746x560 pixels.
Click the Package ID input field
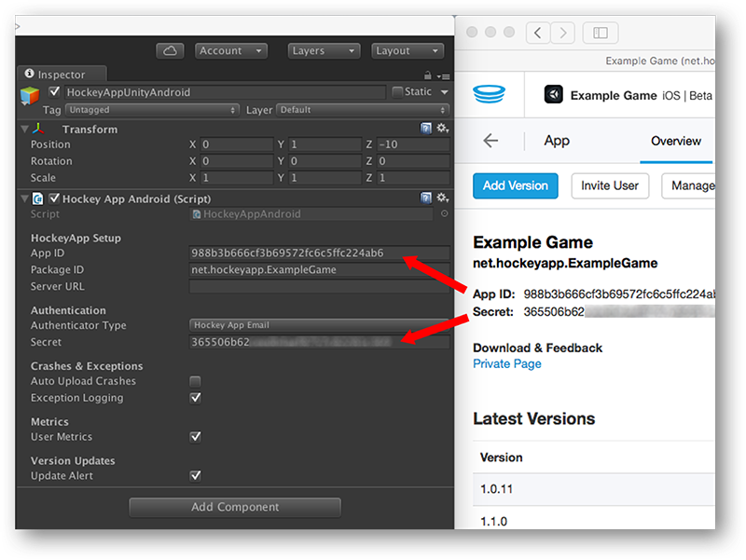[319, 269]
